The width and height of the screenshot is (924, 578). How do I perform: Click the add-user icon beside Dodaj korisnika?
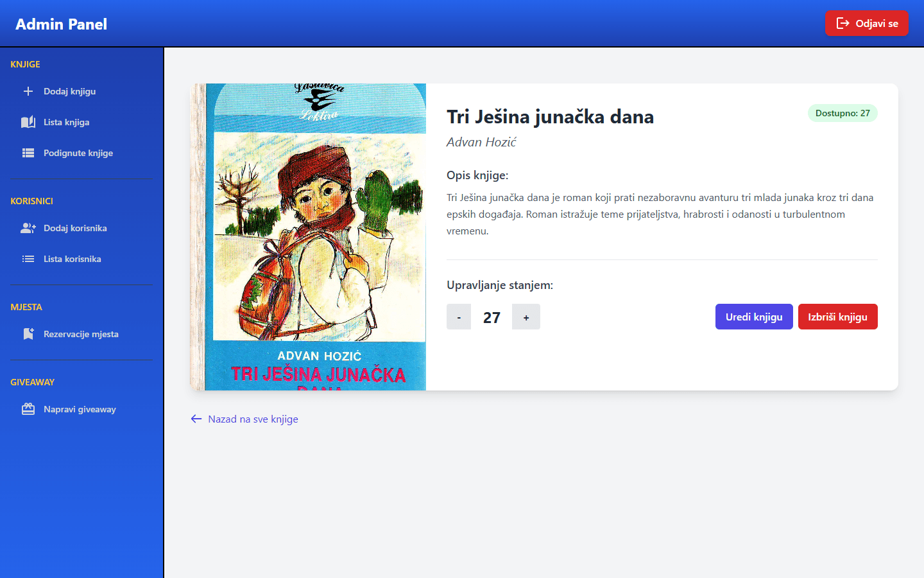[28, 228]
